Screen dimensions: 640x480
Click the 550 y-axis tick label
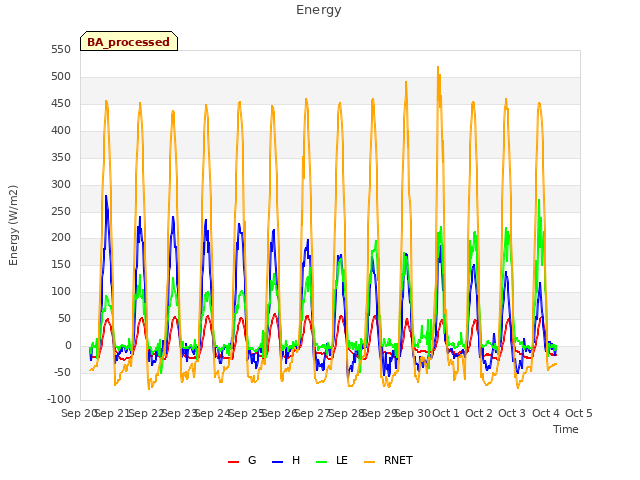(61, 50)
